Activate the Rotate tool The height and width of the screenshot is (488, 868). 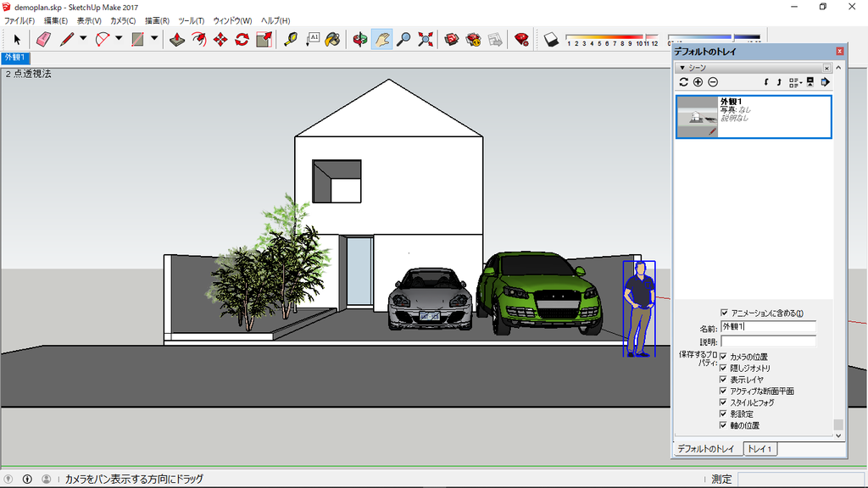coord(242,39)
